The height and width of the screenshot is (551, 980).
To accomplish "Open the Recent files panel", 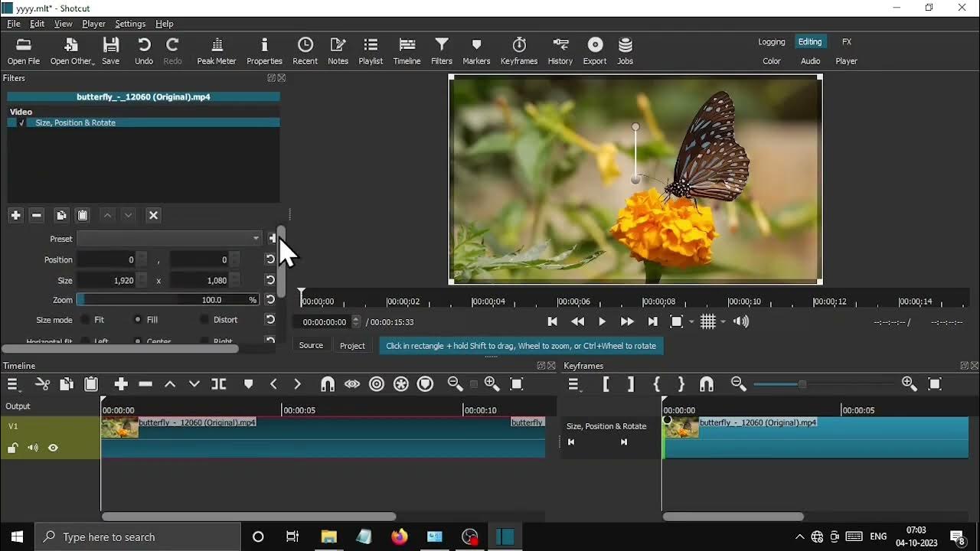I will 305,51.
